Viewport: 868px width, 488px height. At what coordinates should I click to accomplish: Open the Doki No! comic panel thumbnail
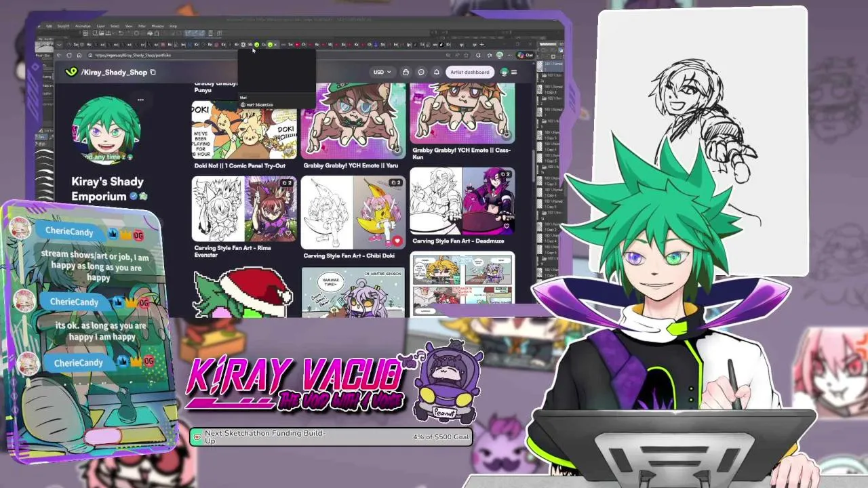[244, 130]
